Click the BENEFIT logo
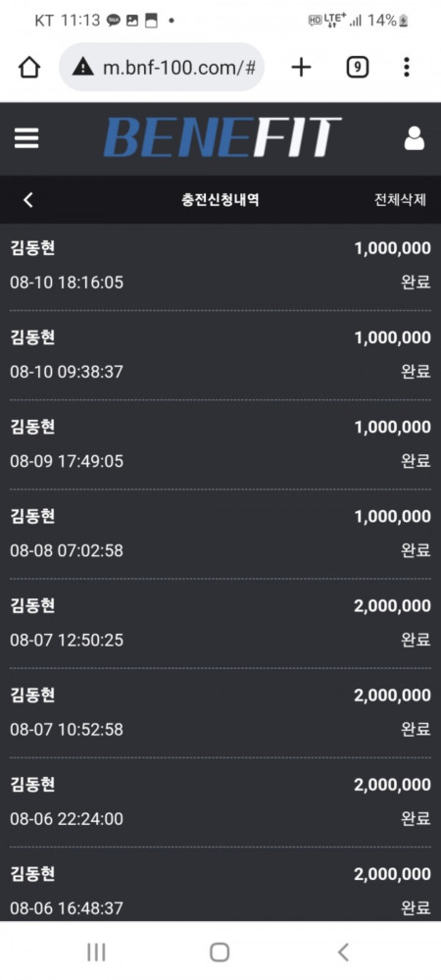441x980 pixels. [221, 137]
